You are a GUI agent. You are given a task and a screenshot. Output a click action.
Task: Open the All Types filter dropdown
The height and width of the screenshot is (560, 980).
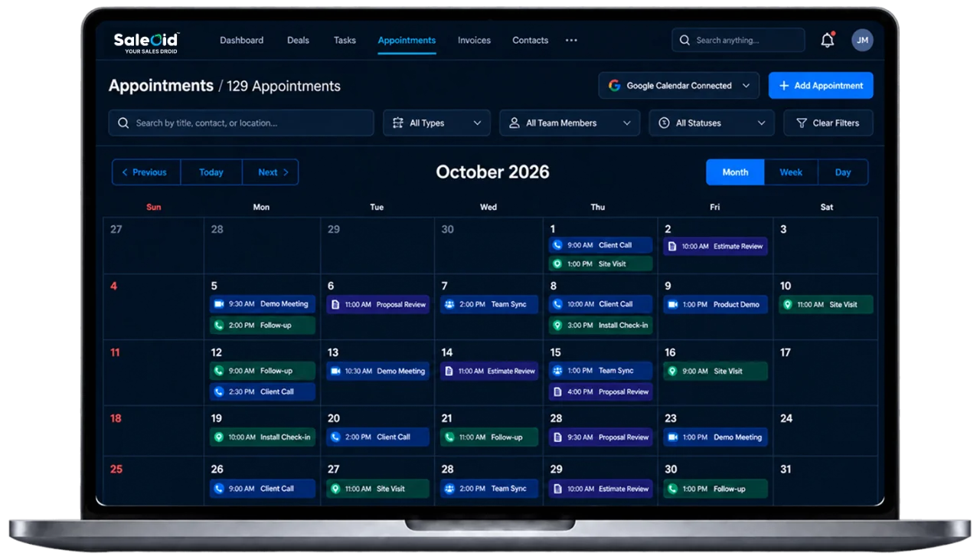tap(436, 123)
